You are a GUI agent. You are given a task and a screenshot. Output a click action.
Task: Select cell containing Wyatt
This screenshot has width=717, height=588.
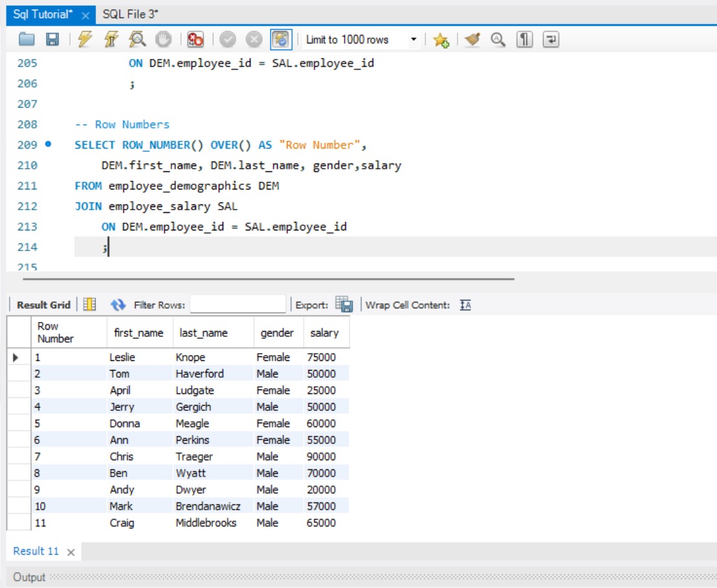(x=213, y=472)
